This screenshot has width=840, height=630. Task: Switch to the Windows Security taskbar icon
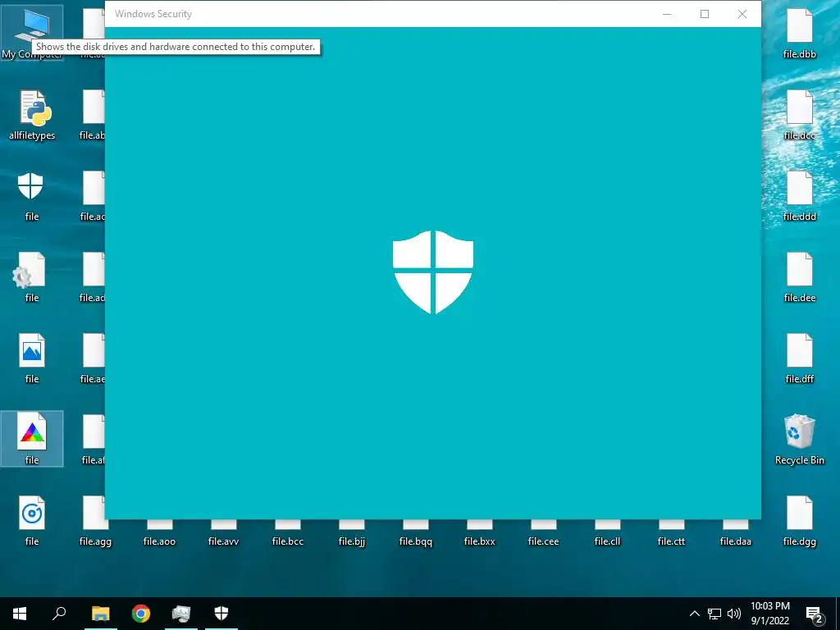221,614
